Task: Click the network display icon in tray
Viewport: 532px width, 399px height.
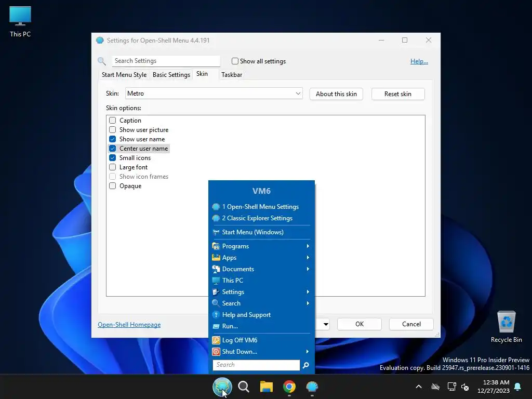Action: 451,387
